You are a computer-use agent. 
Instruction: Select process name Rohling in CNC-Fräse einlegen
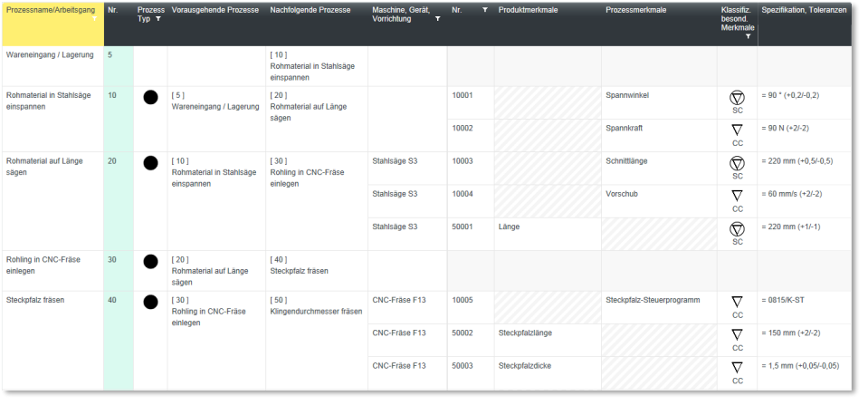coord(43,265)
